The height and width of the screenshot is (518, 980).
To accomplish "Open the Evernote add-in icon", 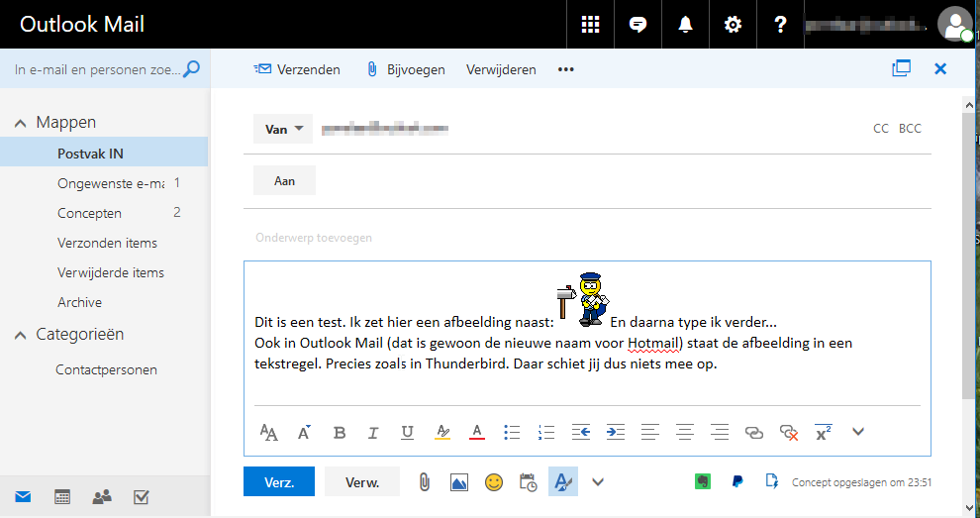I will click(703, 481).
